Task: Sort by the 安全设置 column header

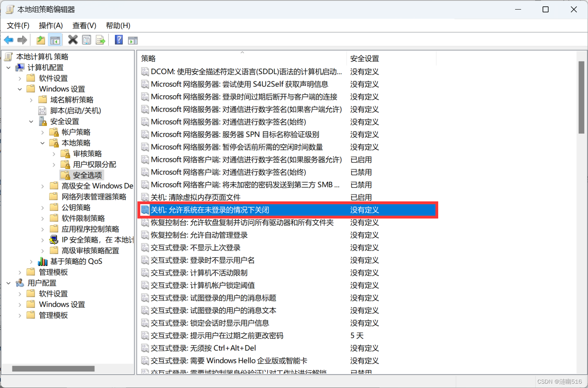Action: coord(391,59)
